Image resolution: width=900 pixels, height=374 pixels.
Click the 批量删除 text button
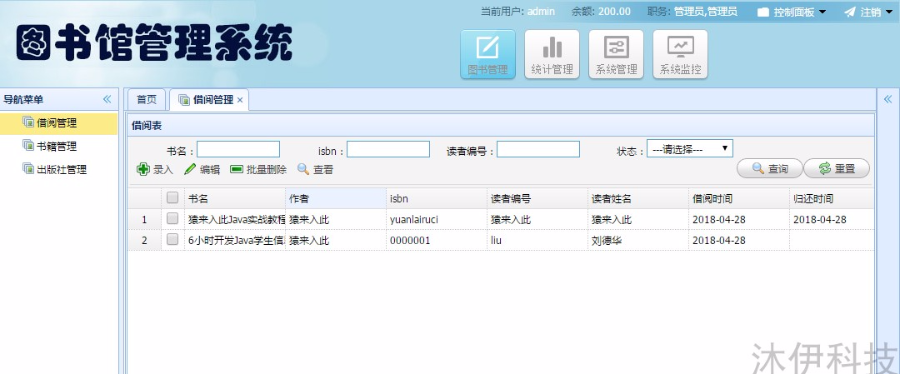(x=266, y=170)
